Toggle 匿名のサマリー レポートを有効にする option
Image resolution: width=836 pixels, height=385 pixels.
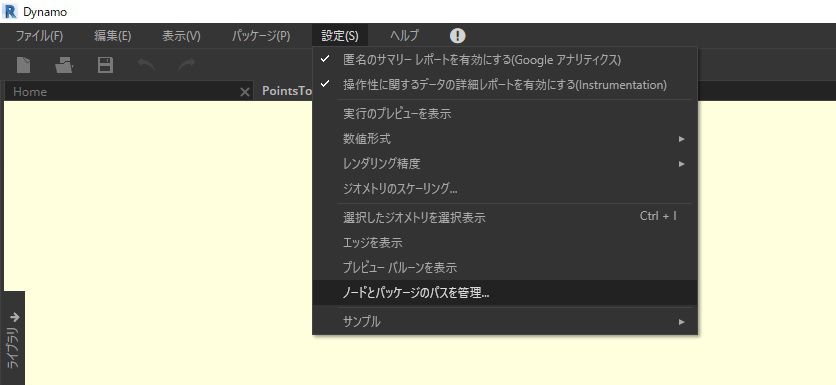504,60
